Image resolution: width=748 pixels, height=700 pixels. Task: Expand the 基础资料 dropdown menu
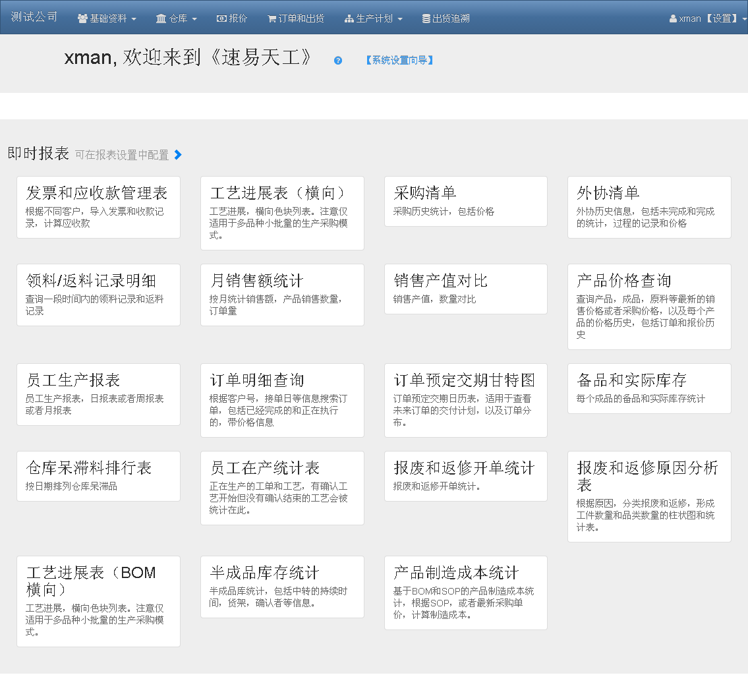pyautogui.click(x=107, y=18)
